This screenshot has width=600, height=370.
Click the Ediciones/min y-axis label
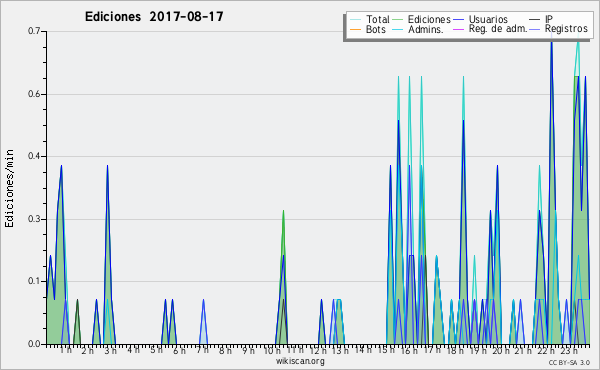point(9,188)
